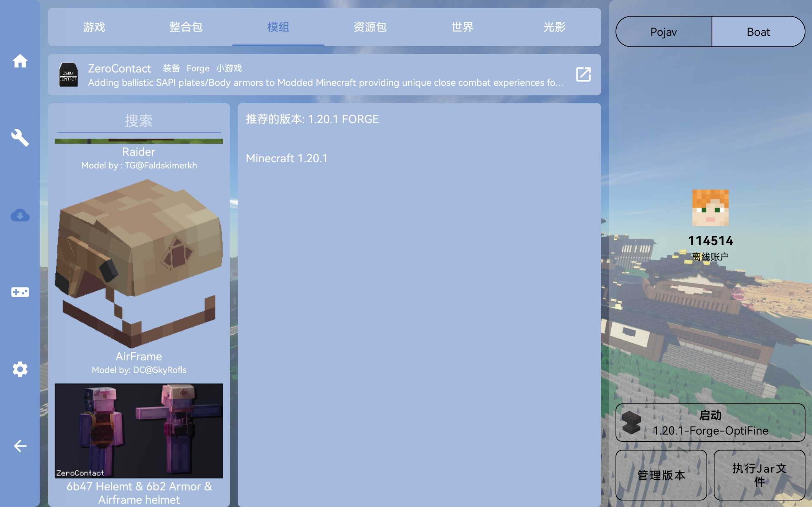Open the 世界 worlds tab
The width and height of the screenshot is (812, 507).
(462, 27)
